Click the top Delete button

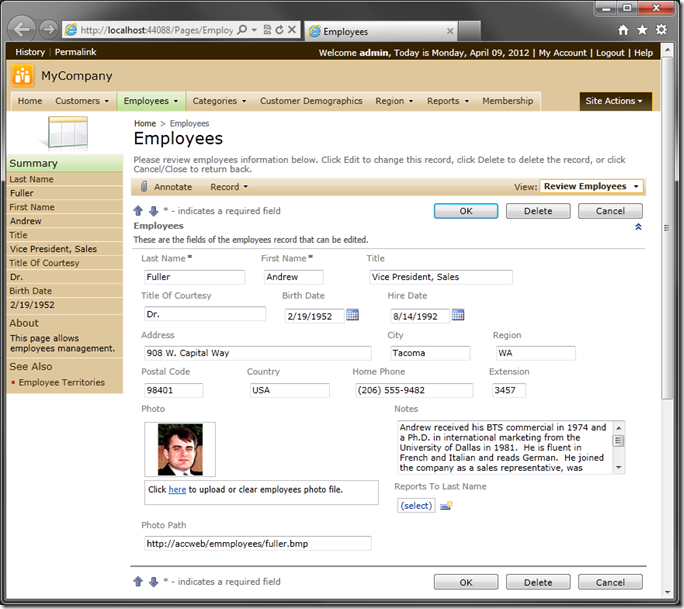pyautogui.click(x=538, y=211)
